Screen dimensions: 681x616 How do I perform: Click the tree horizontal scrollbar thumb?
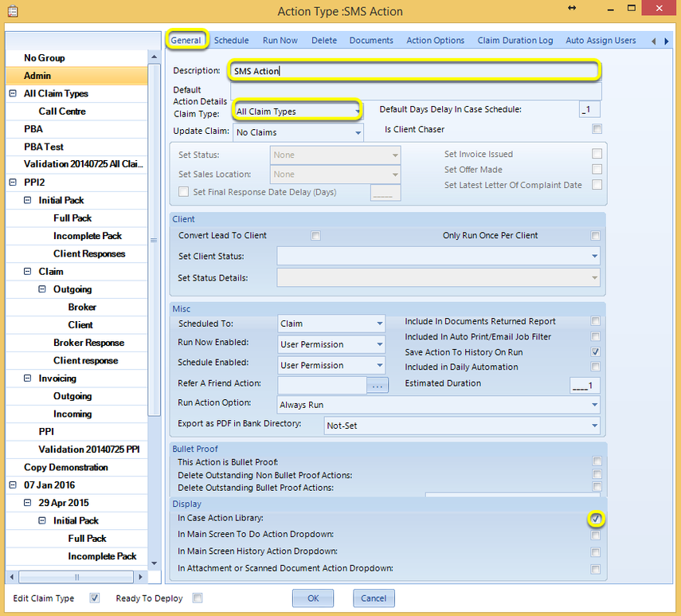[76, 577]
